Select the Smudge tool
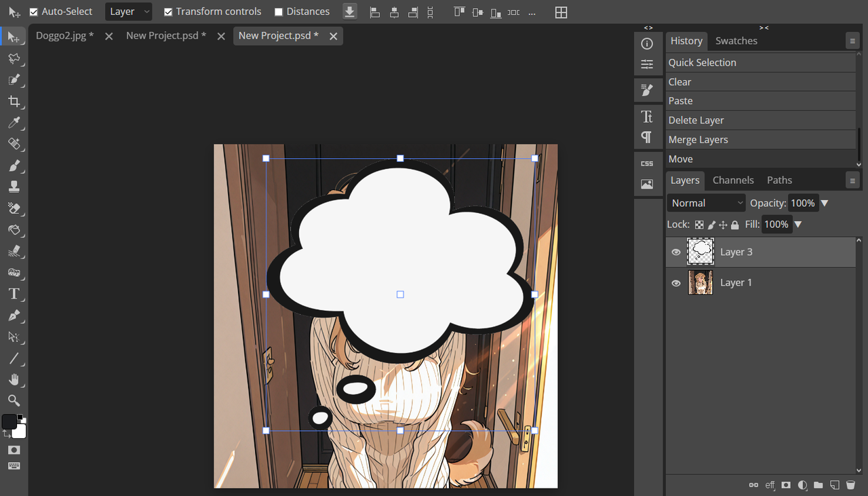The width and height of the screenshot is (868, 496). tap(14, 251)
